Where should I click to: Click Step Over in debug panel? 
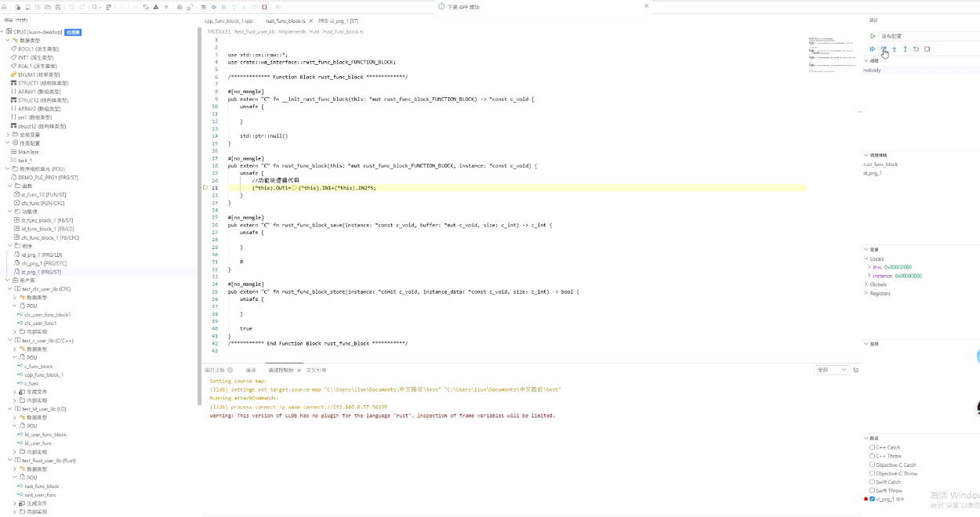(x=884, y=49)
